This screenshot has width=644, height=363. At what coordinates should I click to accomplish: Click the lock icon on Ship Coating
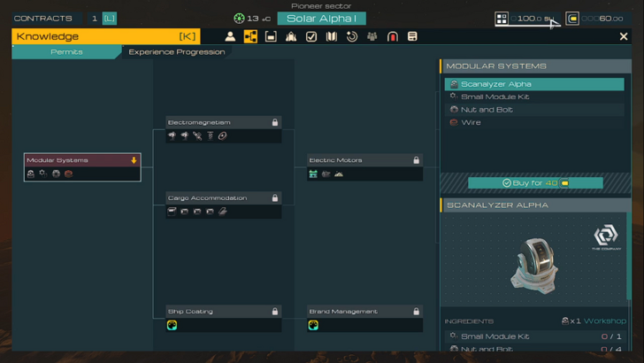click(x=275, y=311)
